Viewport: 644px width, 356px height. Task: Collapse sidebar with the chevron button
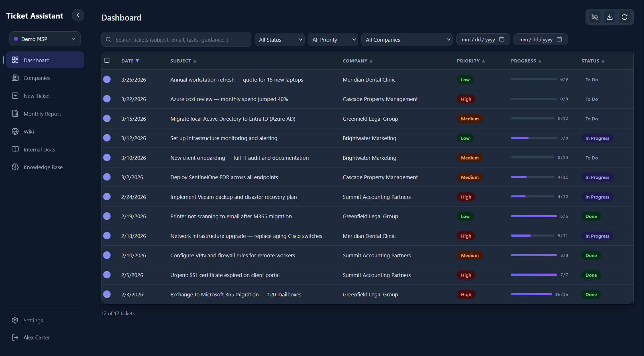coord(78,15)
